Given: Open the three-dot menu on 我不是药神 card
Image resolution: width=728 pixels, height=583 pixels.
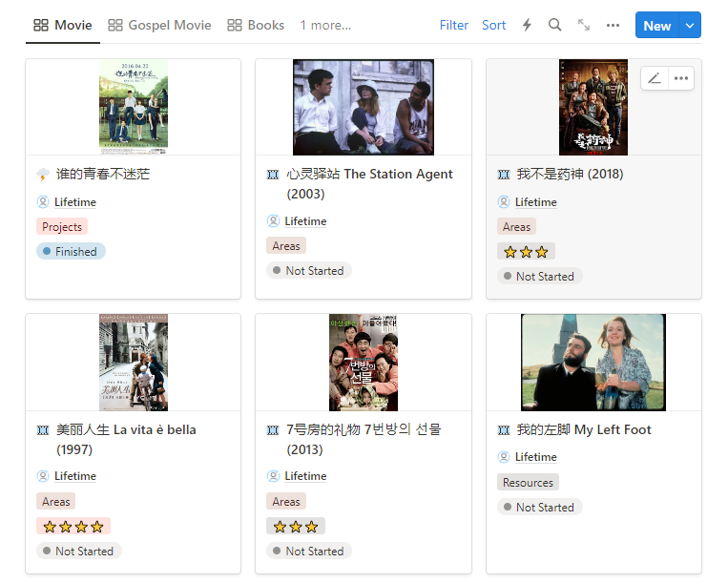Looking at the screenshot, I should (680, 78).
